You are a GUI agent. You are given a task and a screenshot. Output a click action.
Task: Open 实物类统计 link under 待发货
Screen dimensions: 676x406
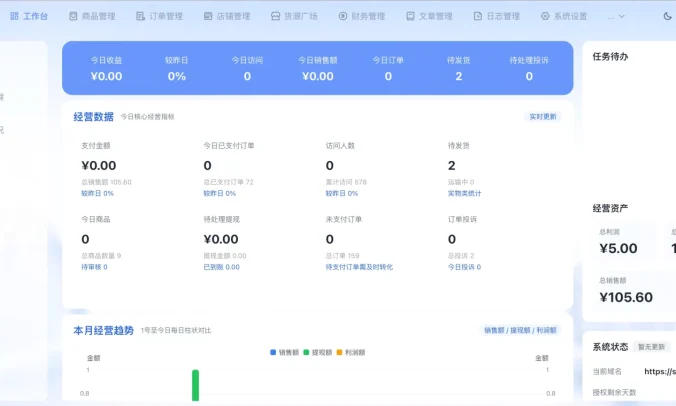pyautogui.click(x=464, y=194)
